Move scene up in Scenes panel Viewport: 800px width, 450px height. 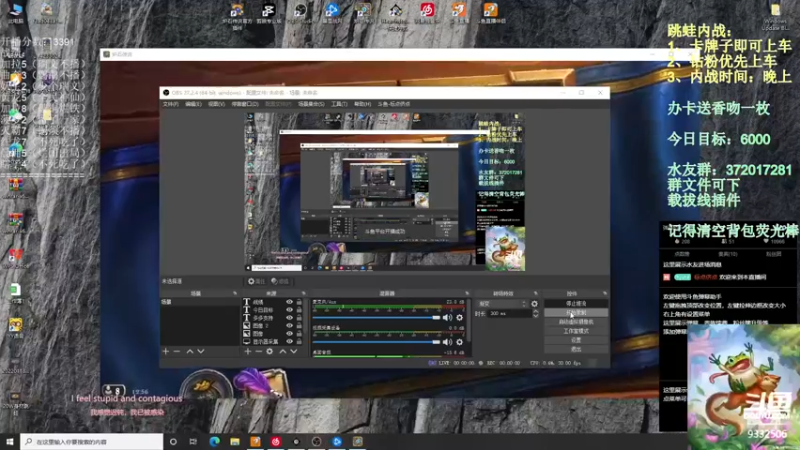[x=190, y=352]
